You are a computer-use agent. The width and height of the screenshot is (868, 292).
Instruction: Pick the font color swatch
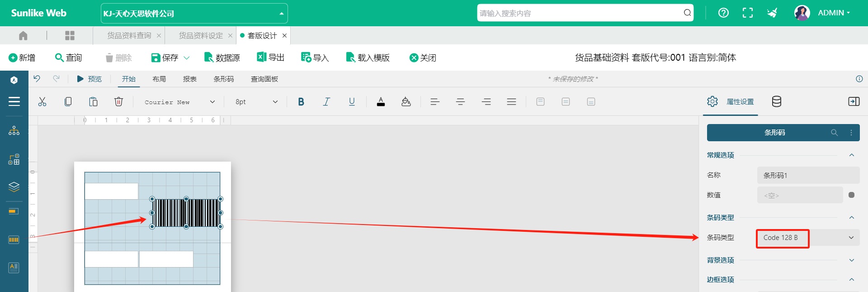coord(381,102)
